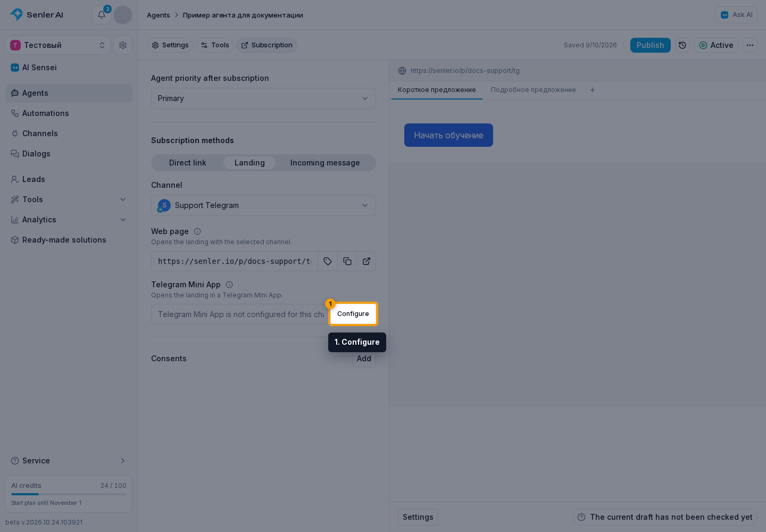Select Incoming message subscription method

coord(325,163)
